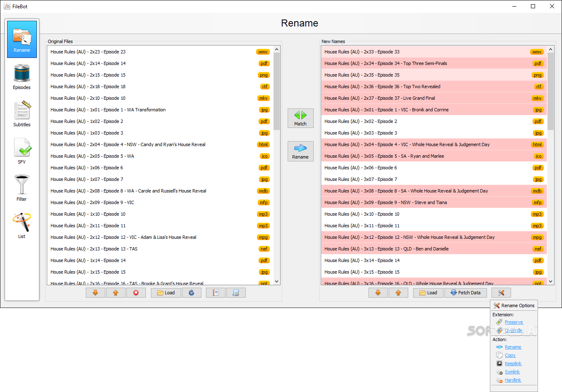Viewport: 562px width, 392px height.
Task: Move original file up with arrow button
Action: 116,293
